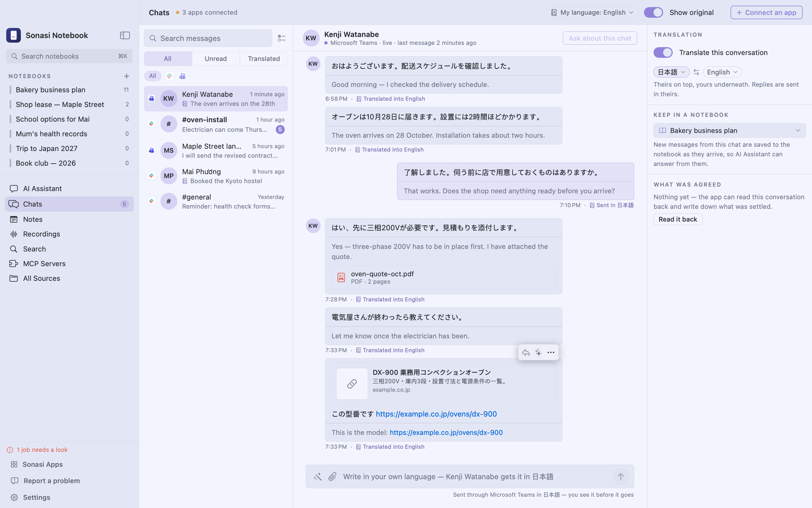Open the Japanese-message dx-900 link
The image size is (812, 508).
click(436, 414)
